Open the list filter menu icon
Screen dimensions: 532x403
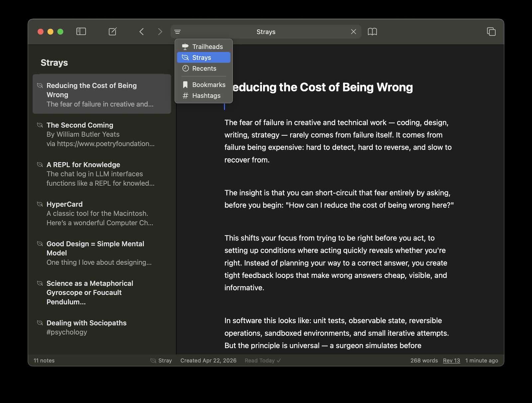click(x=178, y=32)
